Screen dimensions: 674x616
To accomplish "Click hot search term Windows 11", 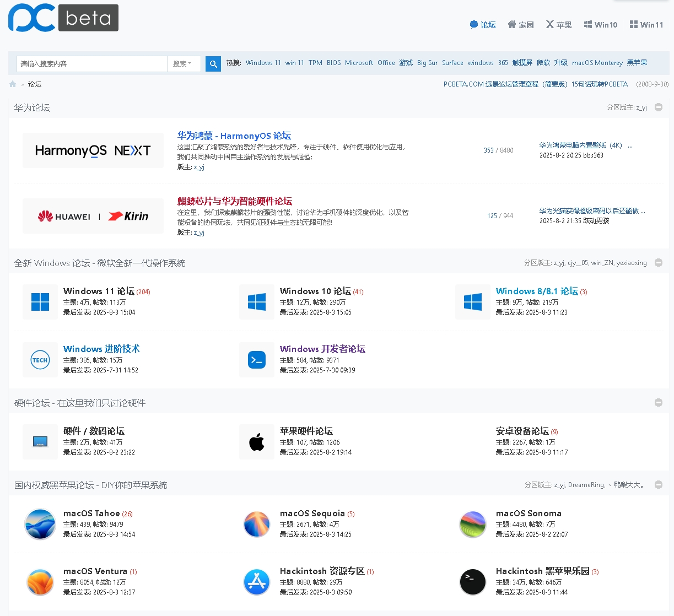I will tap(263, 63).
